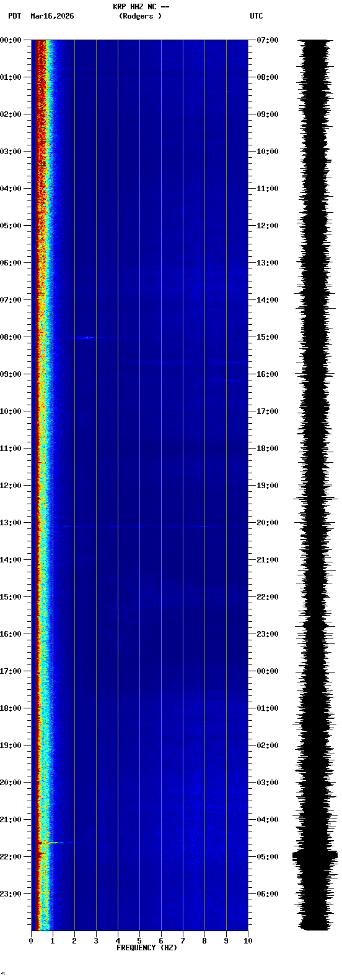Click the horizontal streak before 22:00 PDT on spectrogram
This screenshot has width=342, height=980.
point(56,843)
